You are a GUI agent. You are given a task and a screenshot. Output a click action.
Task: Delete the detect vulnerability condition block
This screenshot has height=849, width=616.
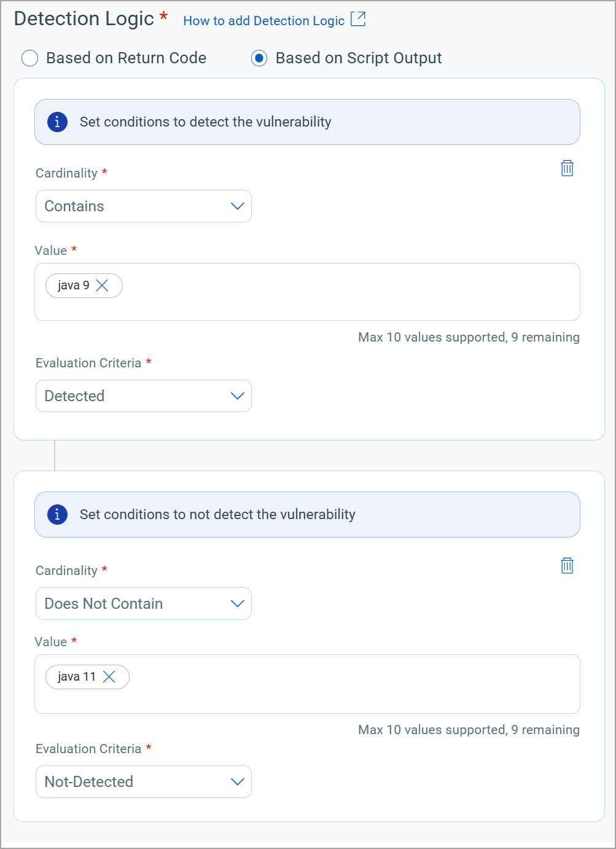(x=567, y=168)
